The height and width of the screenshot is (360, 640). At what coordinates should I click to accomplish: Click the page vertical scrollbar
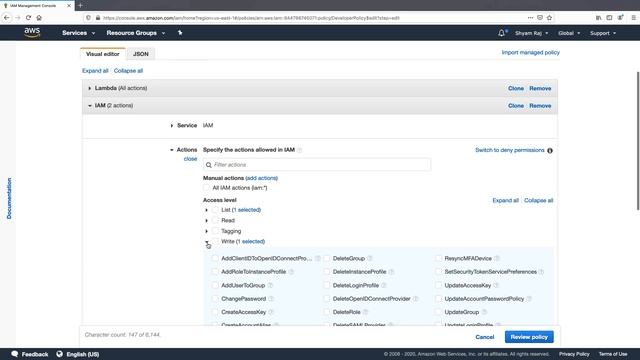coord(638,141)
